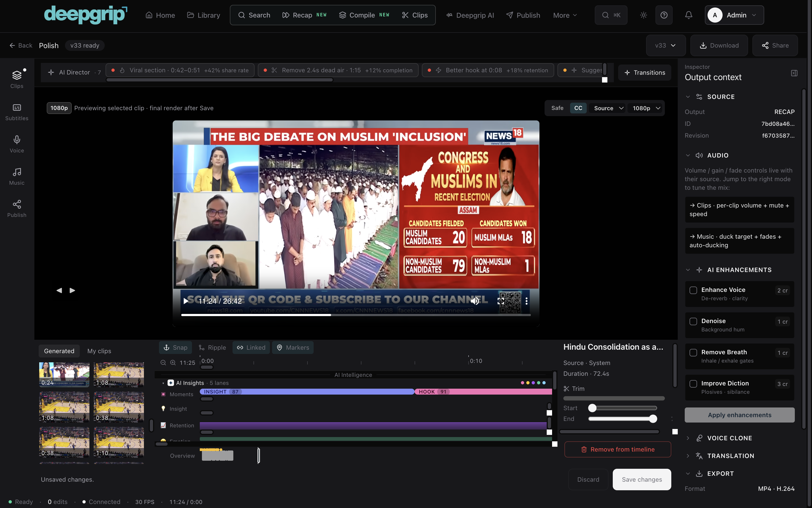Collapse the AI ENHANCEMENTS section
Screen dimensions: 812x508
[688, 270]
